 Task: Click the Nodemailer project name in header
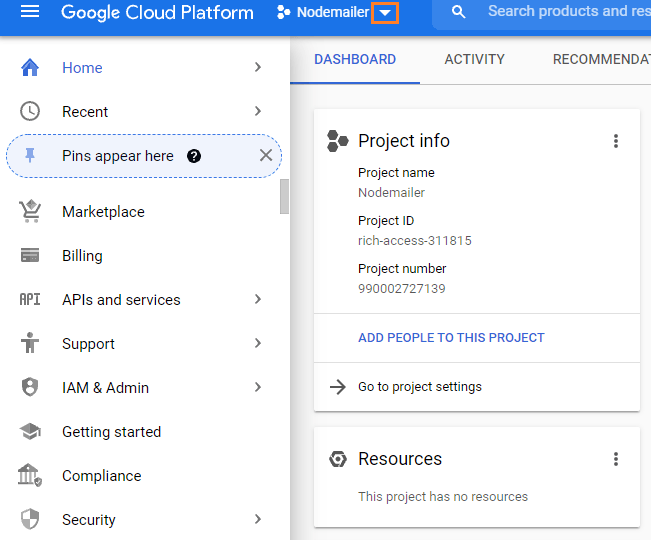pyautogui.click(x=333, y=12)
